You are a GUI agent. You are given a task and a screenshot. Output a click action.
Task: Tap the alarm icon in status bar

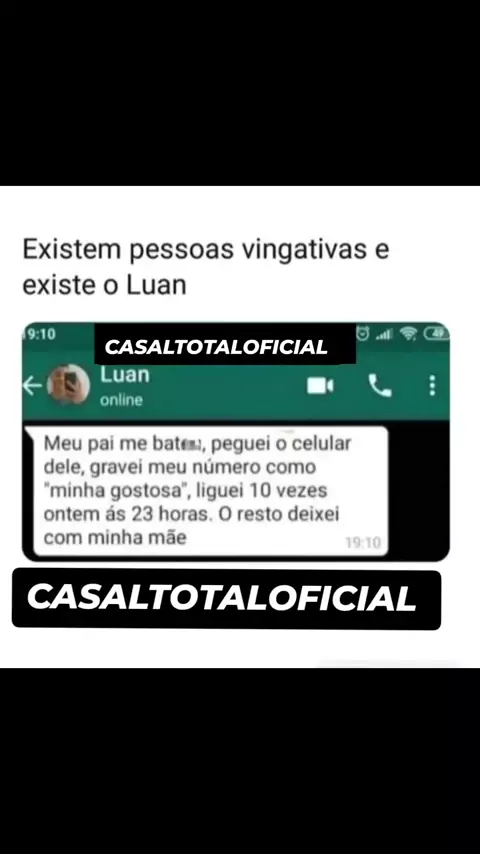(x=363, y=333)
